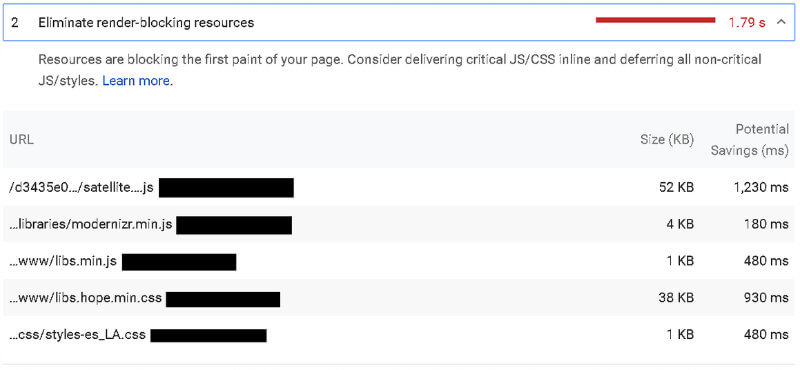
Task: Open the modernizr.min.js resource URL
Action: 90,224
